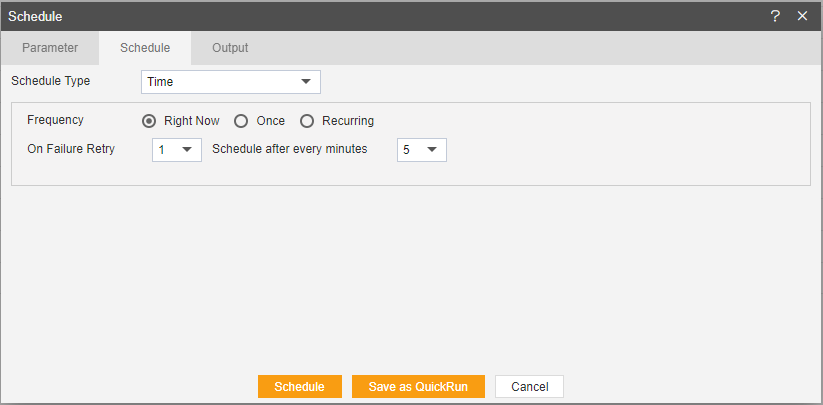Open the Schedule Type combo box showing Time
The image size is (823, 405).
click(x=230, y=82)
